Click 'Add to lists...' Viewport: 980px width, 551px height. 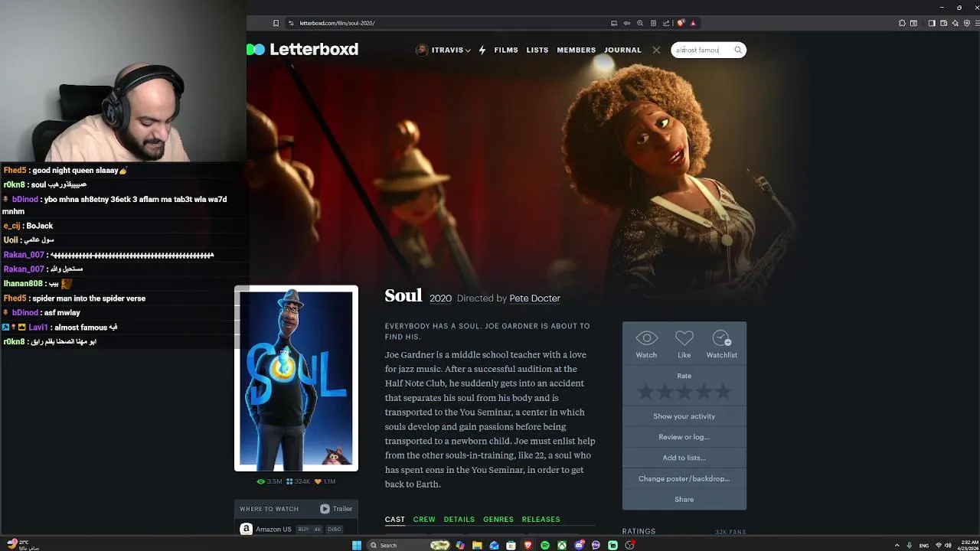point(684,458)
